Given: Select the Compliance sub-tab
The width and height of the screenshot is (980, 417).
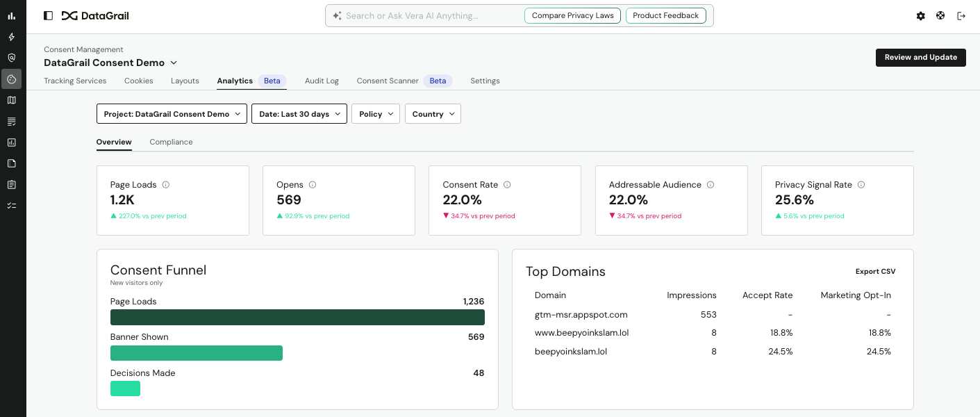Looking at the screenshot, I should pos(171,142).
